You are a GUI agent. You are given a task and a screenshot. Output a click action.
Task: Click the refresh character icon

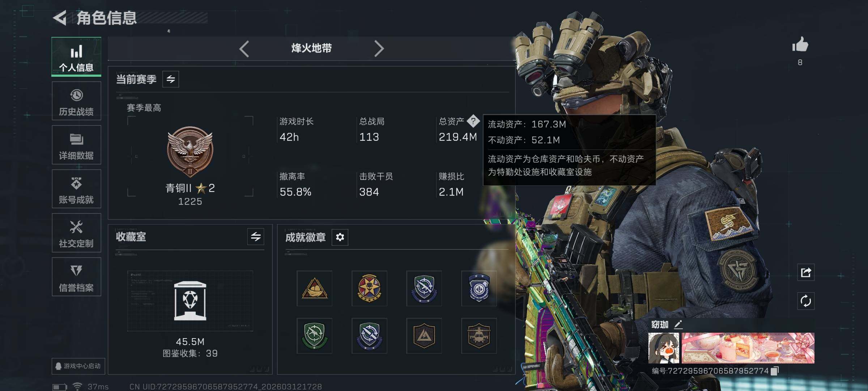(x=806, y=301)
